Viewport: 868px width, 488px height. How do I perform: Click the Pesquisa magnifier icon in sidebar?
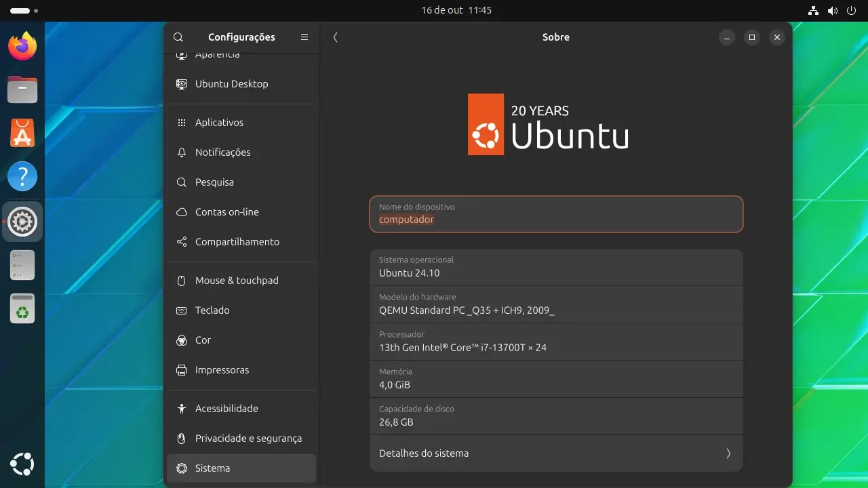click(x=181, y=182)
